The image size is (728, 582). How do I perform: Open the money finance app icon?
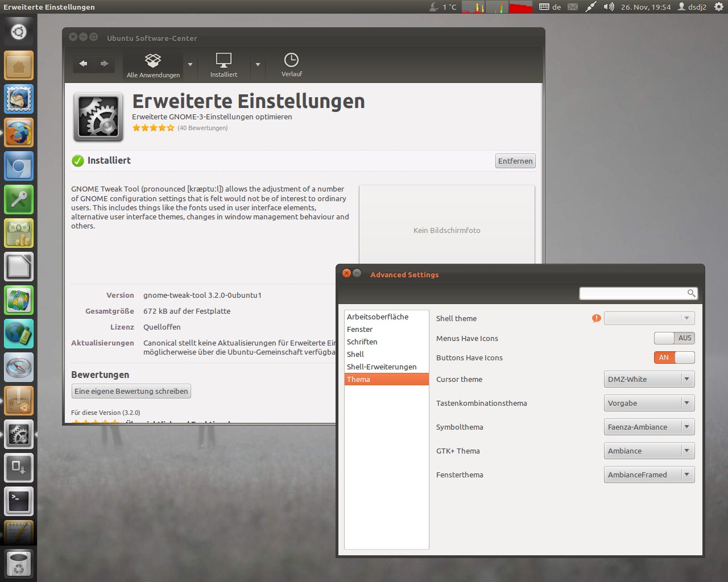19,234
